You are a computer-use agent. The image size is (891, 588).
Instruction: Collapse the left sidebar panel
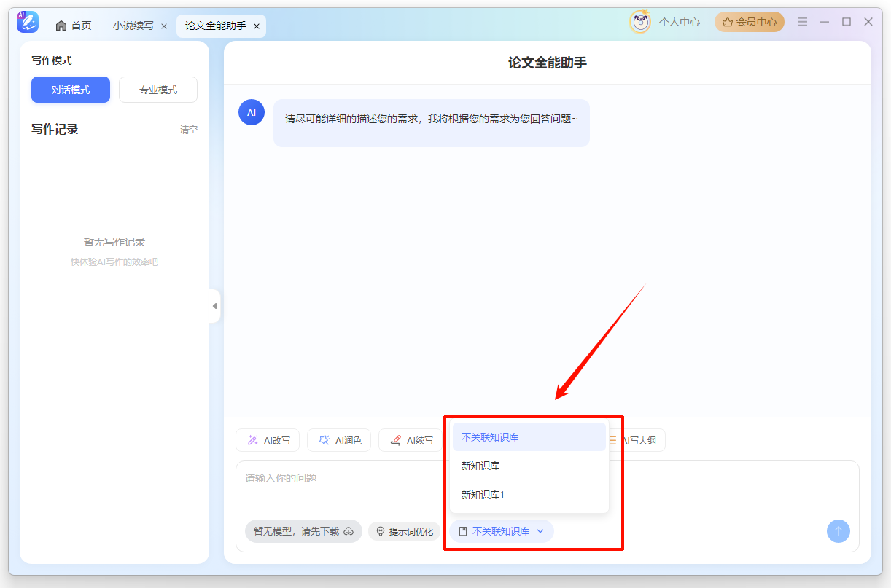(x=215, y=306)
